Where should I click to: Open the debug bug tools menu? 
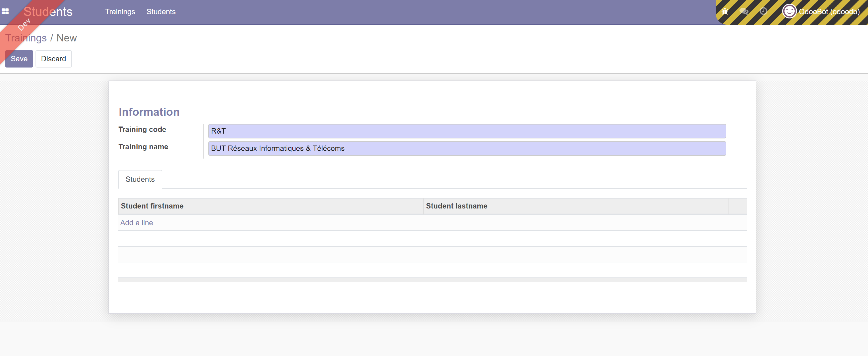click(725, 11)
